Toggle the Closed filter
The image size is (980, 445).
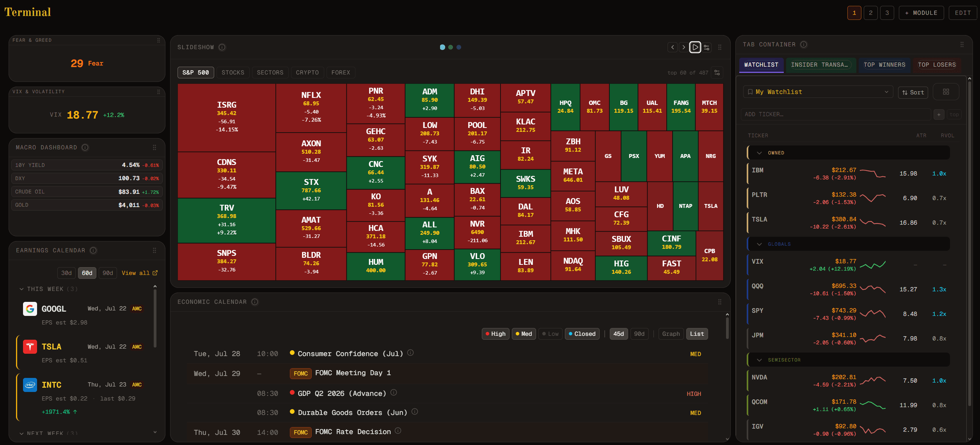tap(582, 334)
